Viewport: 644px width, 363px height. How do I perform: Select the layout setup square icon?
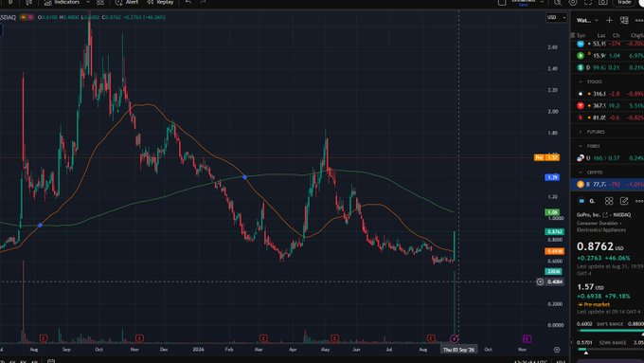pos(502,3)
